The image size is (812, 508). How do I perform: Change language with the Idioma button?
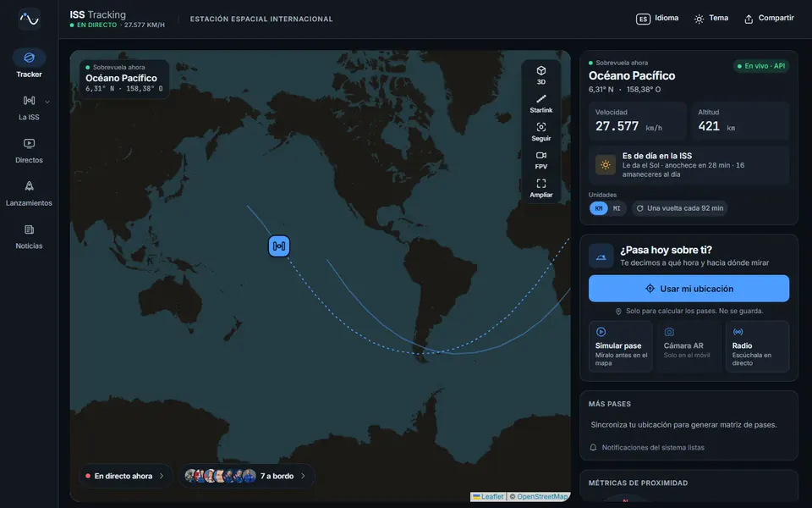click(x=657, y=19)
